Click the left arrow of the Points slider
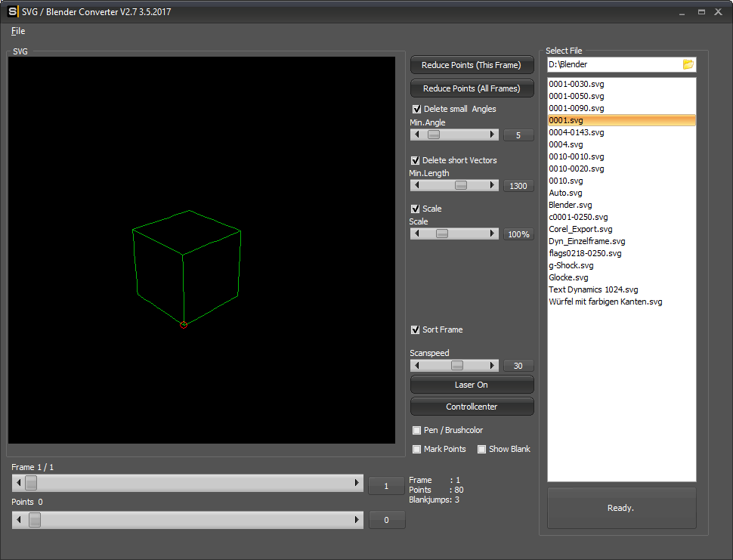733x560 pixels. pyautogui.click(x=18, y=520)
